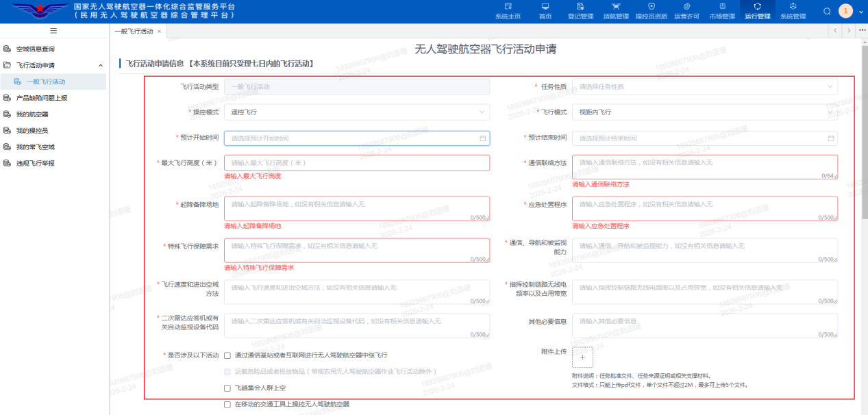Tick the 飞越集会人群上空 checkbox

(x=227, y=388)
